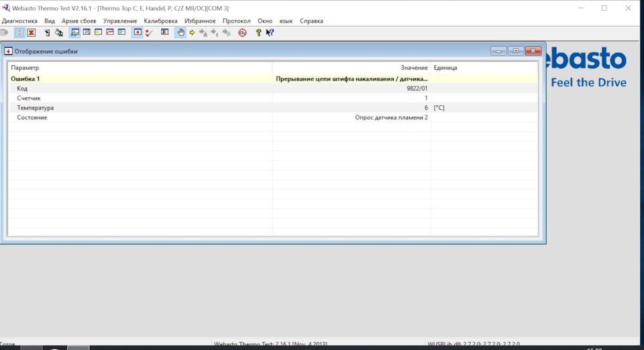Open the Архив сбоев menu
The width and height of the screenshot is (644, 350).
point(79,21)
